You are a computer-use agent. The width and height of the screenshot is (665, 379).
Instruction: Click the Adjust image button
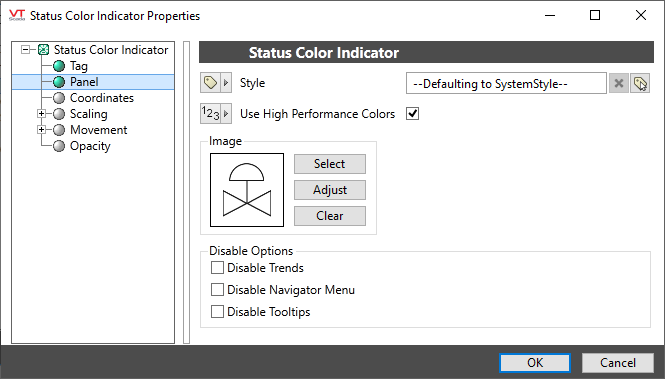330,190
